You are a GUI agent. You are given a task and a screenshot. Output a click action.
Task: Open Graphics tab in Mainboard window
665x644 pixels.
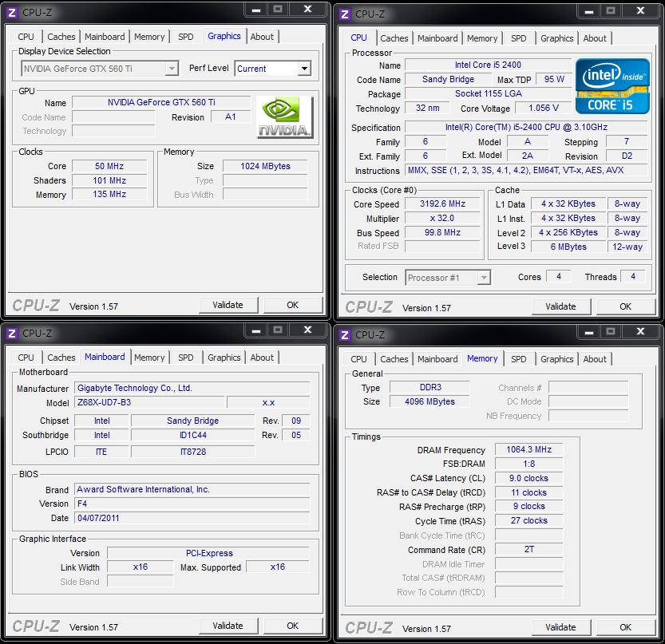pos(224,358)
